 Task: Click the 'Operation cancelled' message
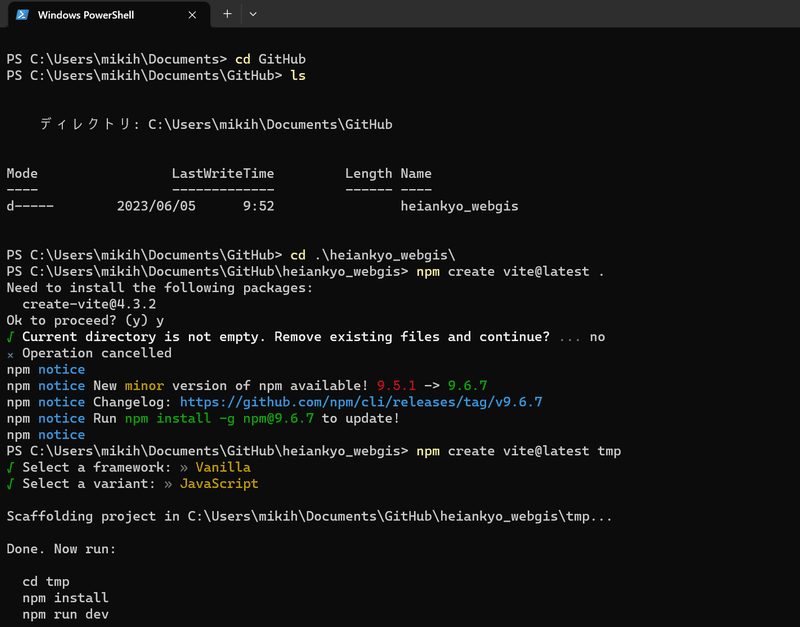97,353
